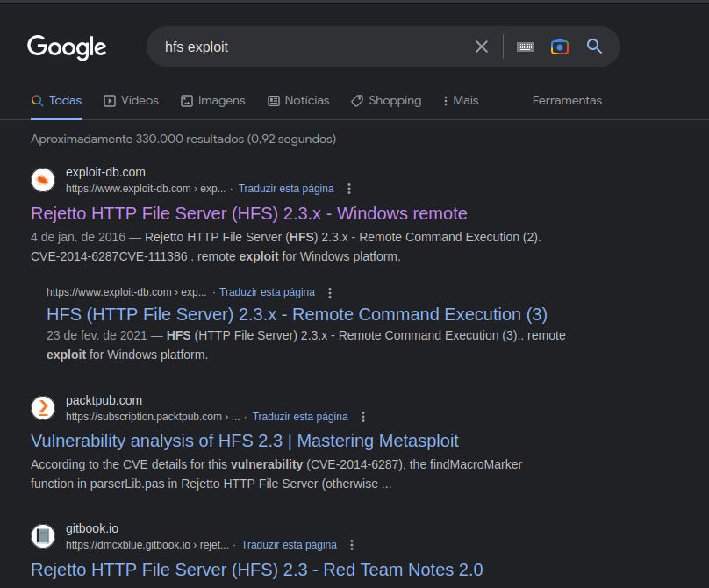This screenshot has height=588, width=709.
Task: Open Rejetto HTTP File Server Windows remote link
Action: (x=249, y=213)
